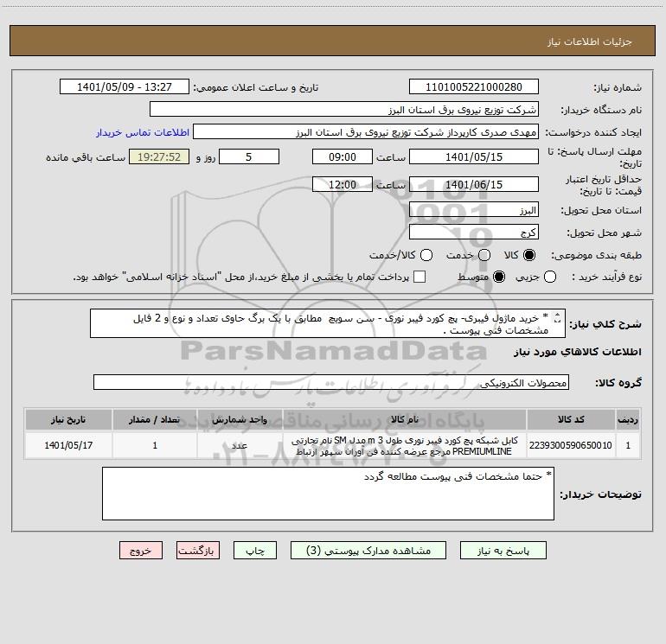The image size is (666, 644).
Task: Click the product code cell 223930059065​0010
Action: click(x=571, y=445)
